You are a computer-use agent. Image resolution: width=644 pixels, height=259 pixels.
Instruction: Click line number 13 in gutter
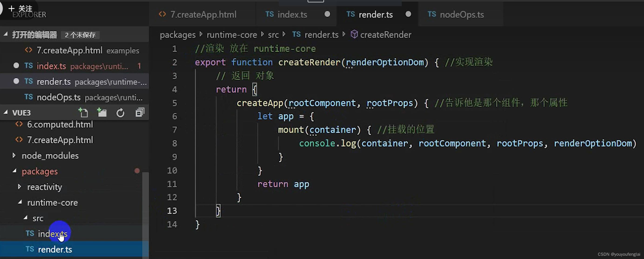tap(172, 211)
